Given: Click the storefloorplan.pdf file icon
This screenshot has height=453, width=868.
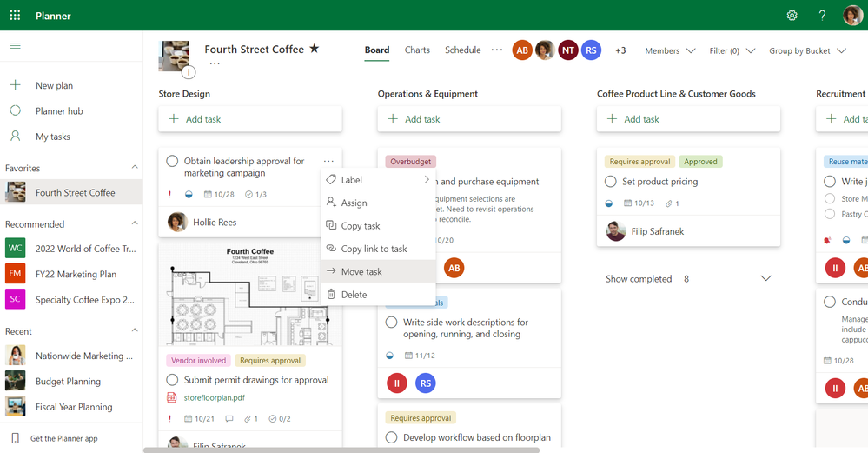Looking at the screenshot, I should coord(172,397).
